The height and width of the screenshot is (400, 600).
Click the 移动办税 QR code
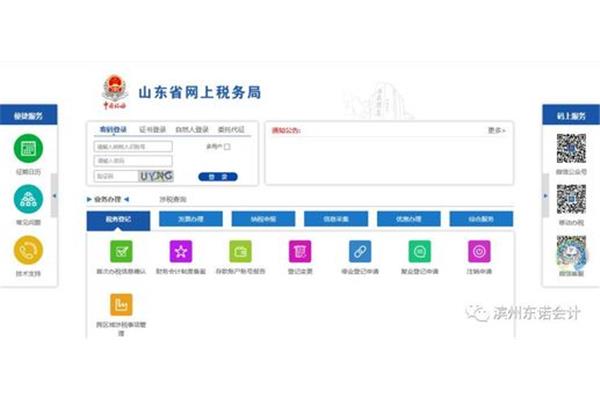pos(571,199)
